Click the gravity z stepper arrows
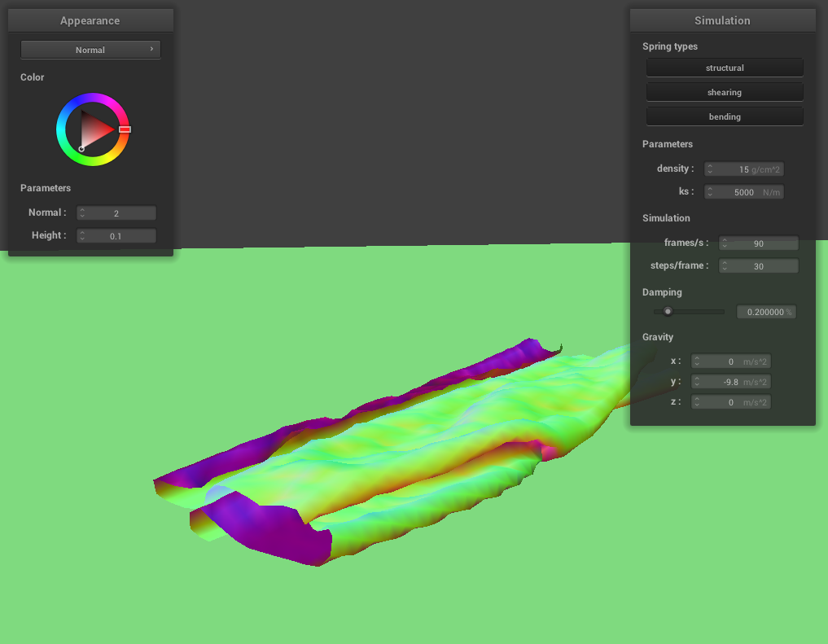828x644 pixels. (x=697, y=402)
